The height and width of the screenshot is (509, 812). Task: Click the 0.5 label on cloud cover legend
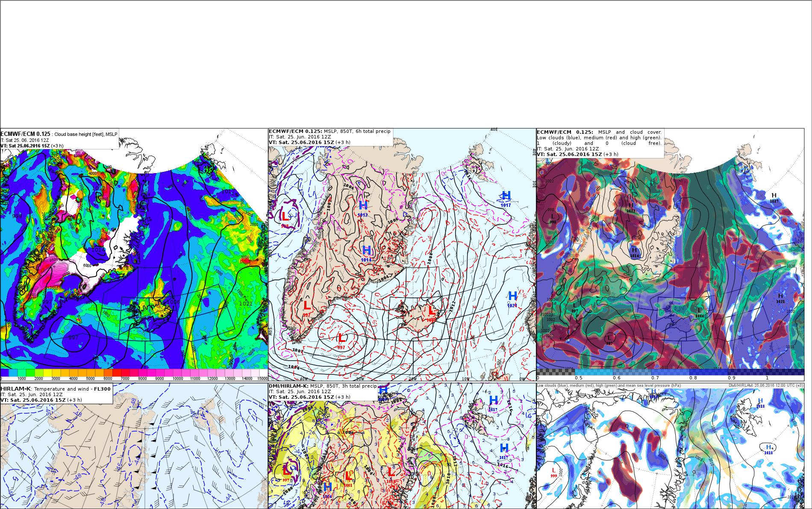tap(579, 378)
